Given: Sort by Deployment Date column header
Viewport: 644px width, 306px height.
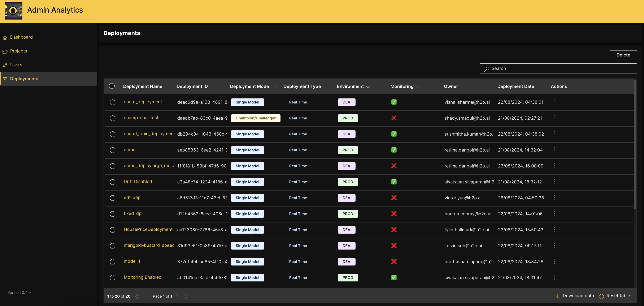Looking at the screenshot, I should (515, 86).
